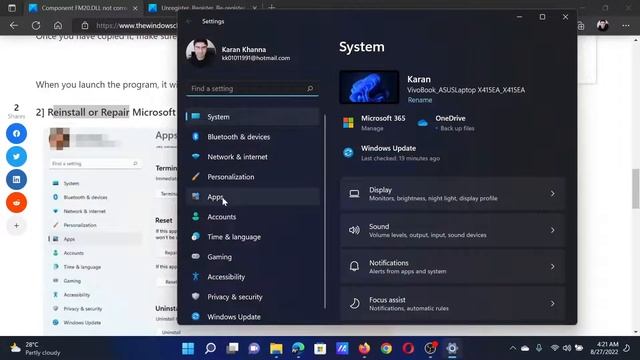Open Google Chrome from the taskbar
This screenshot has width=640, height=360.
(x=386, y=348)
